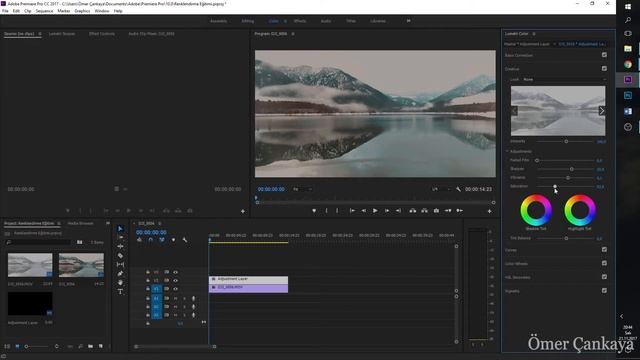Image resolution: width=640 pixels, height=360 pixels.
Task: Open workspace overflow chevron menu
Action: pos(409,21)
